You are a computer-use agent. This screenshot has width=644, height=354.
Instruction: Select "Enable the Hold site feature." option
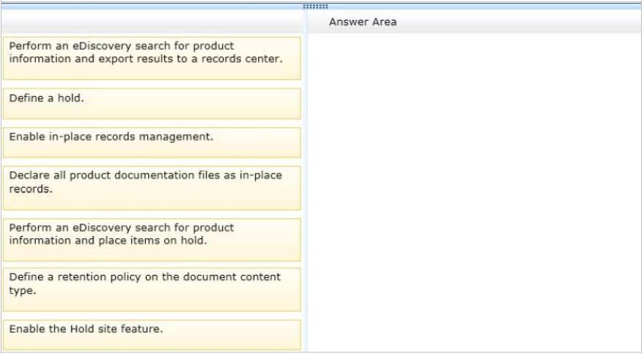coord(151,334)
